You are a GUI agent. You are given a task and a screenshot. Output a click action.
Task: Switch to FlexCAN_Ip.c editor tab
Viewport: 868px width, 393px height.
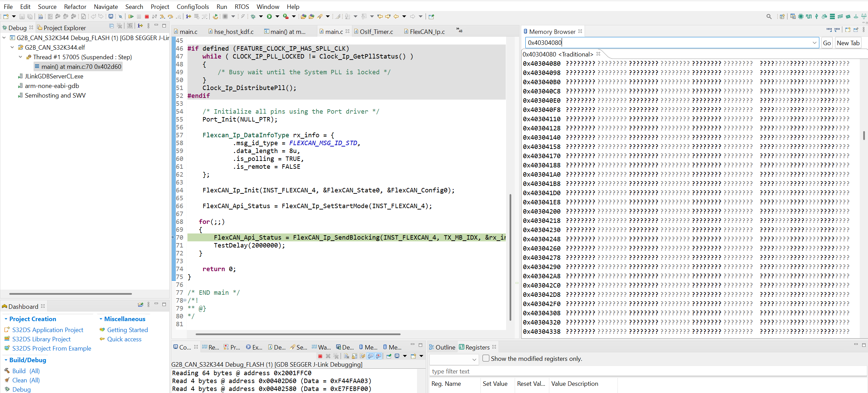(x=427, y=31)
